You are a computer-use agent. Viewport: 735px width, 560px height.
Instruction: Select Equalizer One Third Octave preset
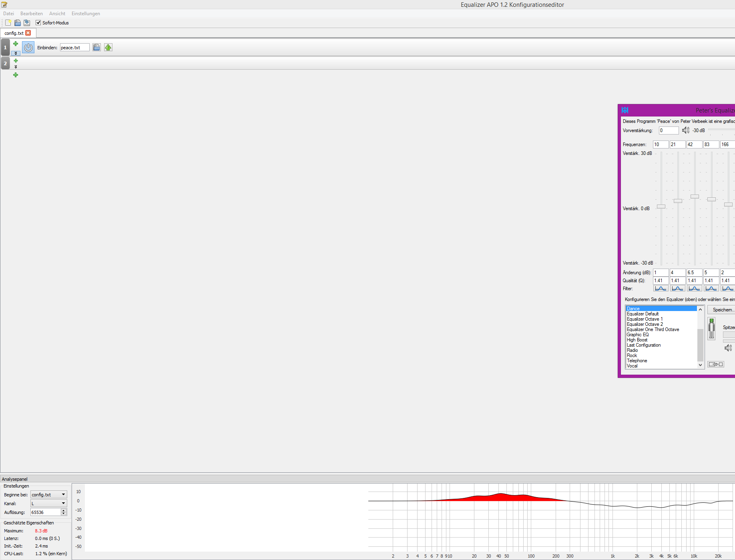click(x=661, y=329)
